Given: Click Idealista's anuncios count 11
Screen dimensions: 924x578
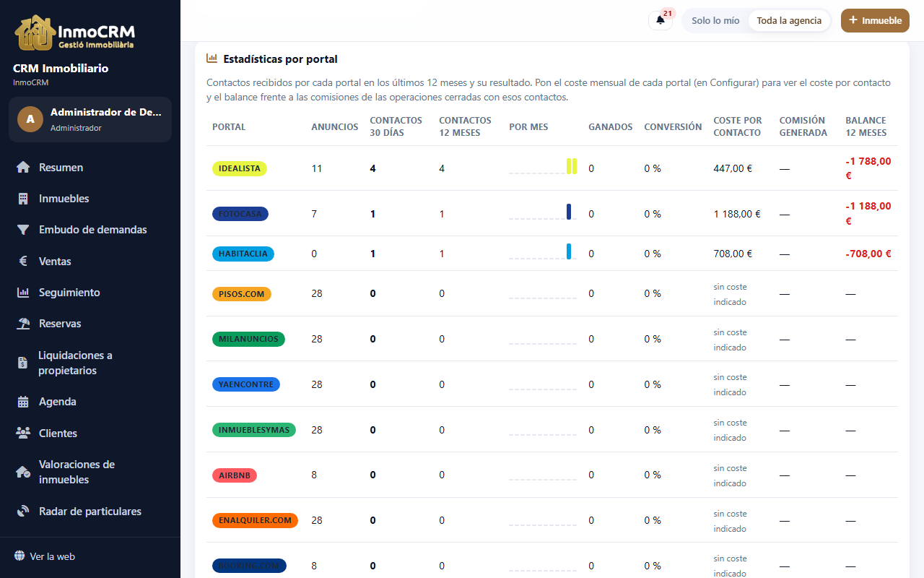Looking at the screenshot, I should coord(317,168).
